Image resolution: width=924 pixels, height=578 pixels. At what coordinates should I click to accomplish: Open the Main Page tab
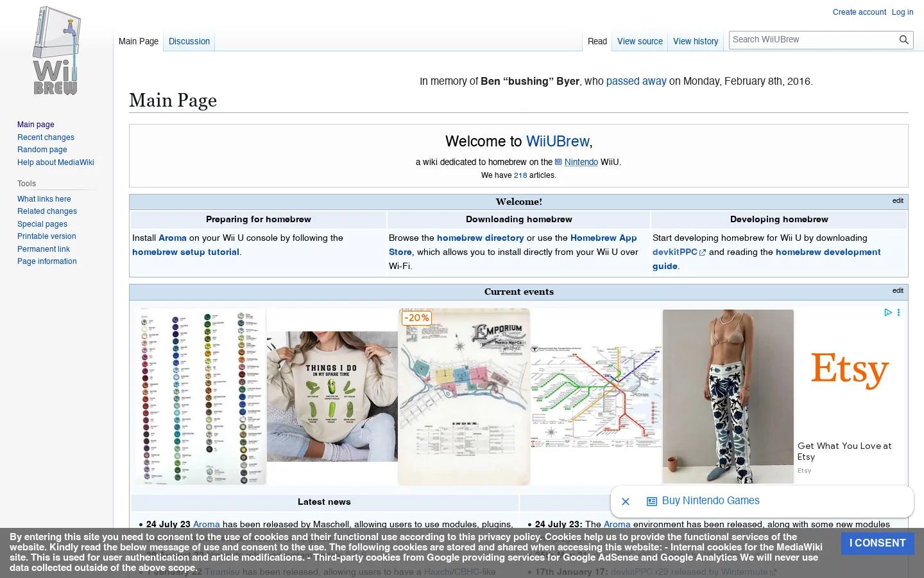pos(139,41)
